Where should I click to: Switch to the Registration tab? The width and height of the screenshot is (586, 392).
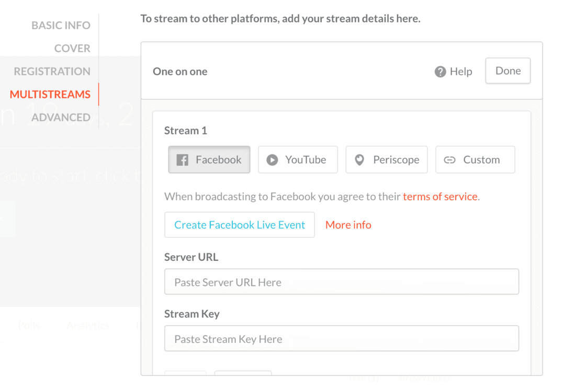coord(52,71)
